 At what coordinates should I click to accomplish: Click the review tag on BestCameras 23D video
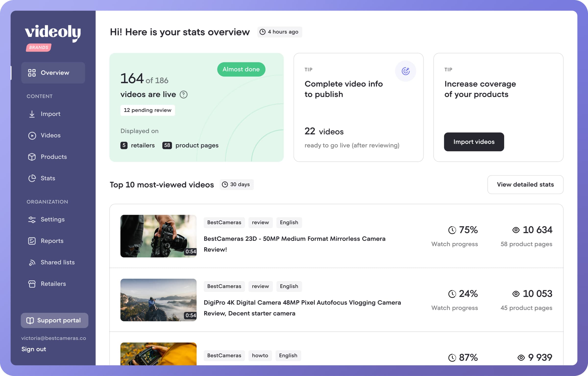(x=260, y=222)
